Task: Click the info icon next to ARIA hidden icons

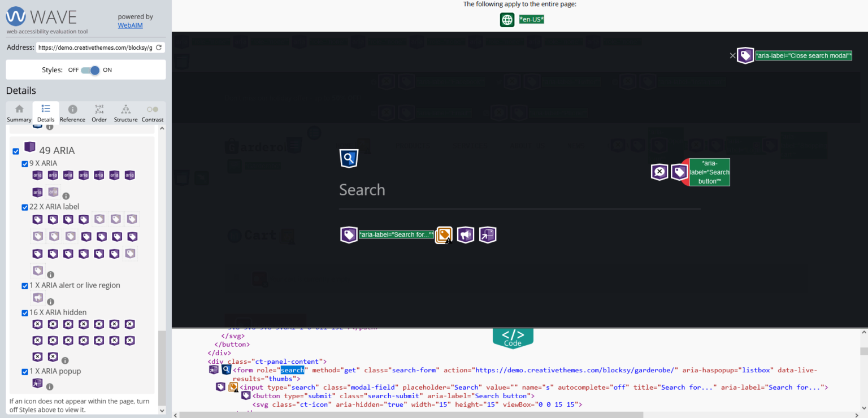Action: (65, 360)
